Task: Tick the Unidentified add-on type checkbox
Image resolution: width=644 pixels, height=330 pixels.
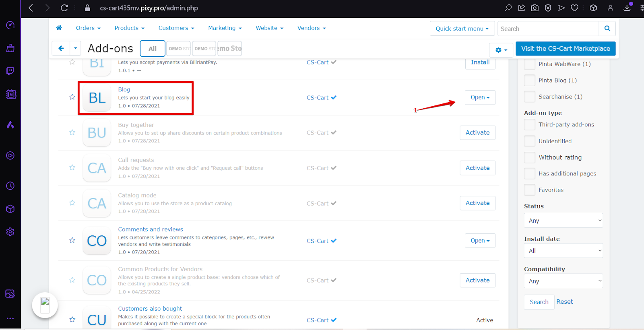Action: [530, 141]
